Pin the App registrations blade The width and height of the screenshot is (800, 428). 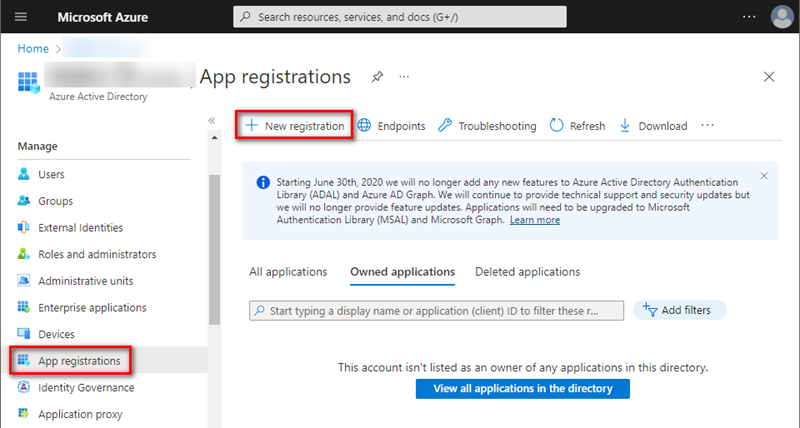point(377,77)
